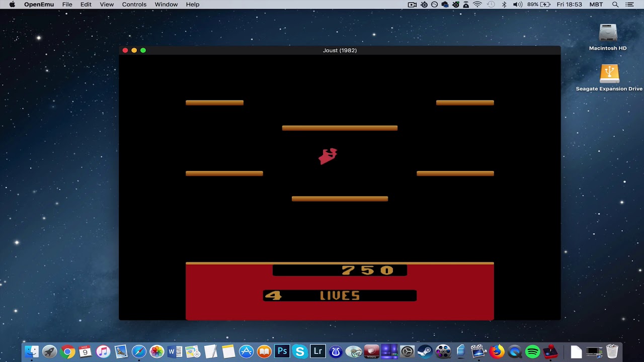Click the MBT user name in menu bar
The height and width of the screenshot is (362, 644).
pos(596,5)
